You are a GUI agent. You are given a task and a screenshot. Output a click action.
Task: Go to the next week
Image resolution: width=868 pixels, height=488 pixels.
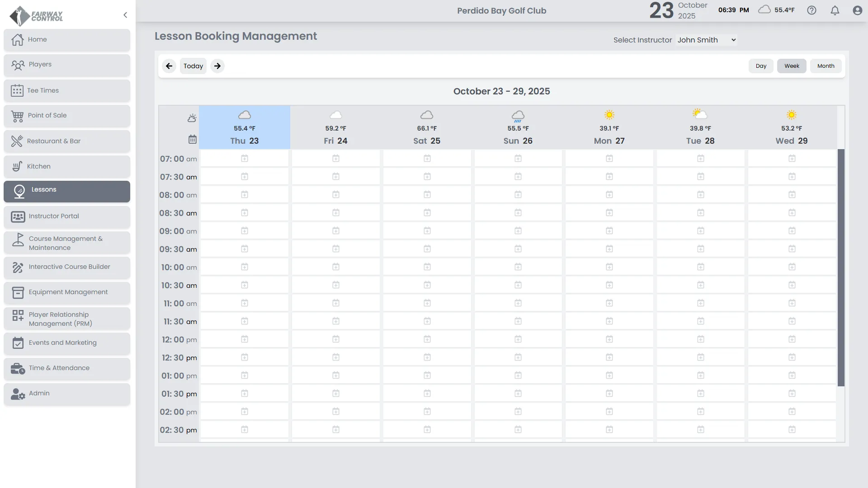pos(217,66)
